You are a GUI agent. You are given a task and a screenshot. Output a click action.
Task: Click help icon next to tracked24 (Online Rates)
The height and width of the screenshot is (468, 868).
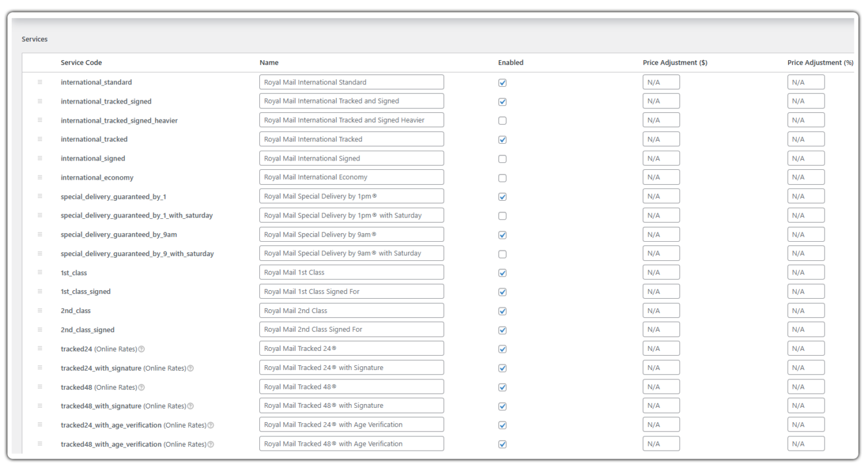[142, 349]
